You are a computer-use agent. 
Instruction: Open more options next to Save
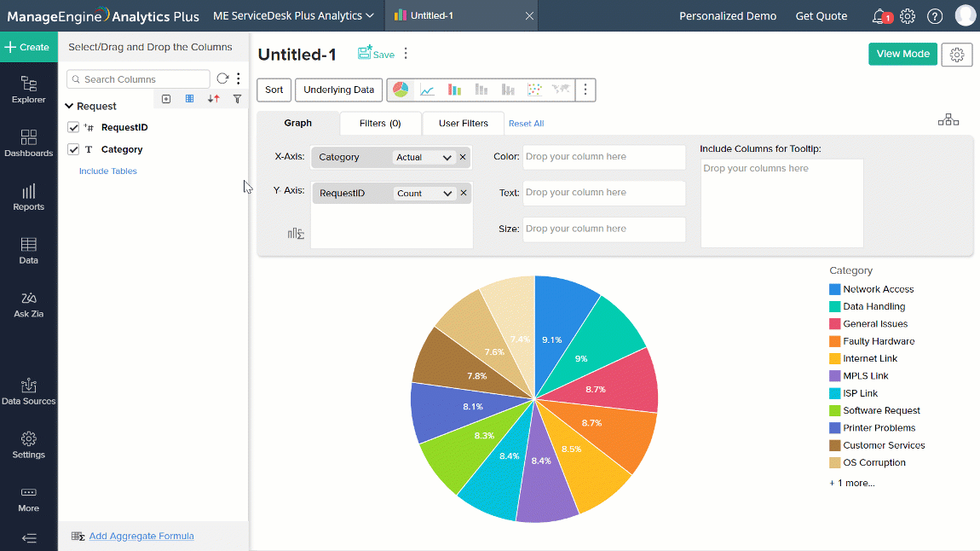(406, 54)
